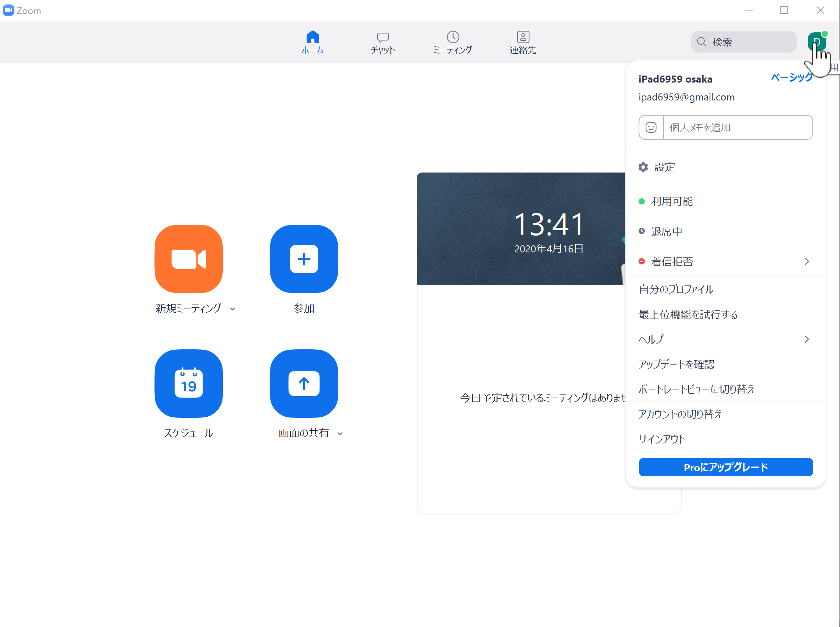Click the emoji smiley icon in memo field
840x627 pixels.
pyautogui.click(x=651, y=127)
